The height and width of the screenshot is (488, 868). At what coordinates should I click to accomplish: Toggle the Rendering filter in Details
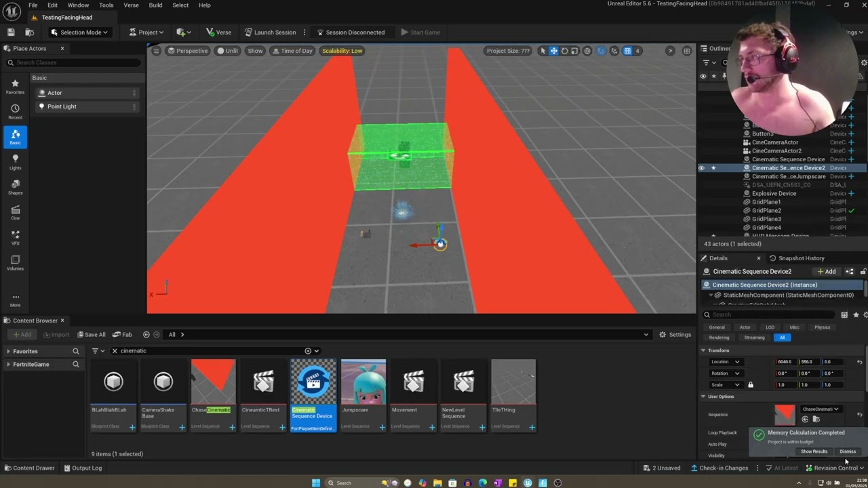tap(719, 338)
